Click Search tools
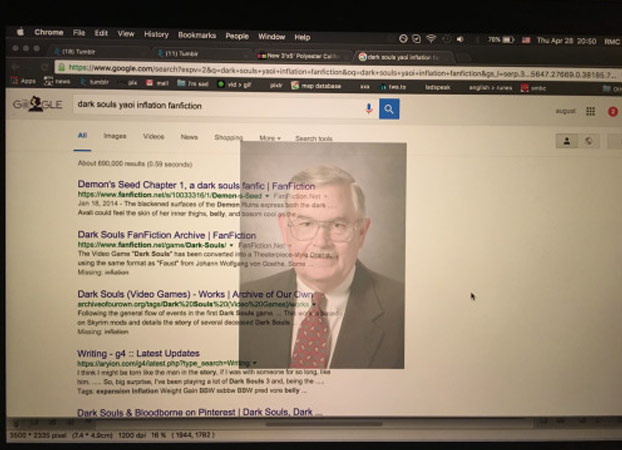This screenshot has width=622, height=450. pyautogui.click(x=314, y=138)
